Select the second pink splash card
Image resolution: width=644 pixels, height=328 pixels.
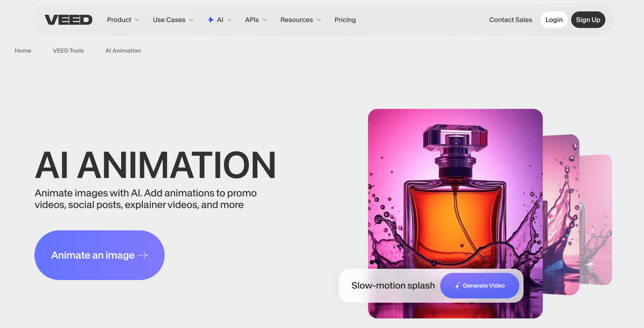coord(561,215)
